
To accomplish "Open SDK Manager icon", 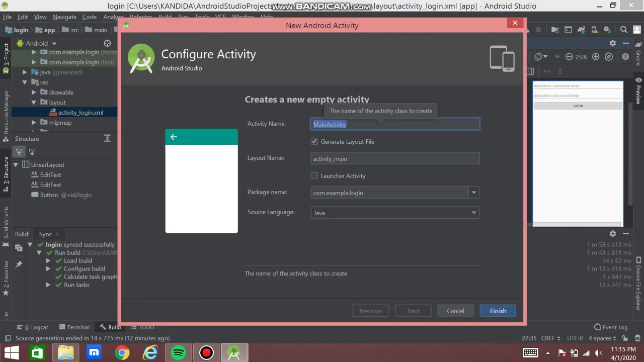I will [607, 30].
